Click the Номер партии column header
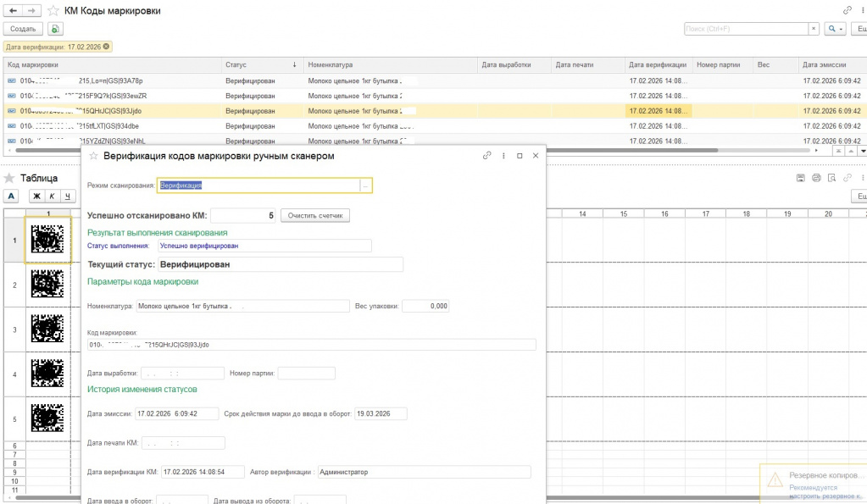 (723, 64)
